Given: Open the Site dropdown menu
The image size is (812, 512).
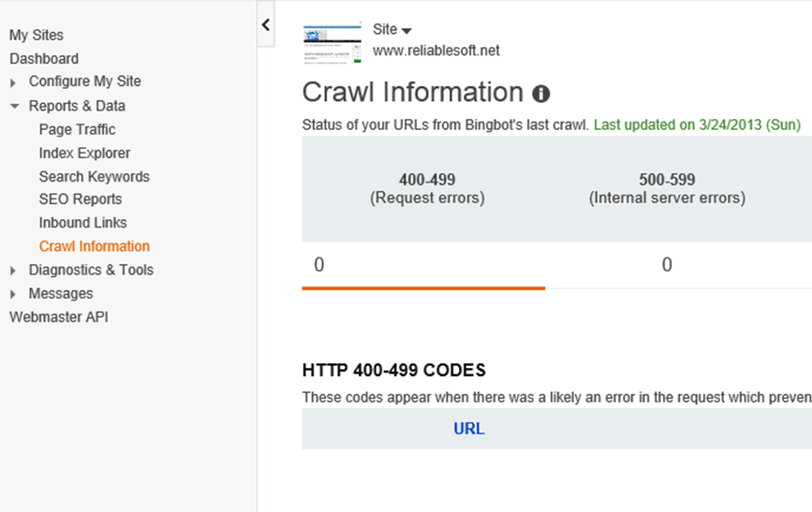Looking at the screenshot, I should click(x=392, y=30).
